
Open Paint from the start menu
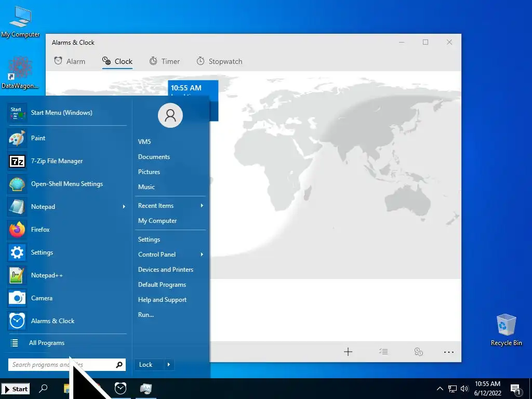pos(67,138)
